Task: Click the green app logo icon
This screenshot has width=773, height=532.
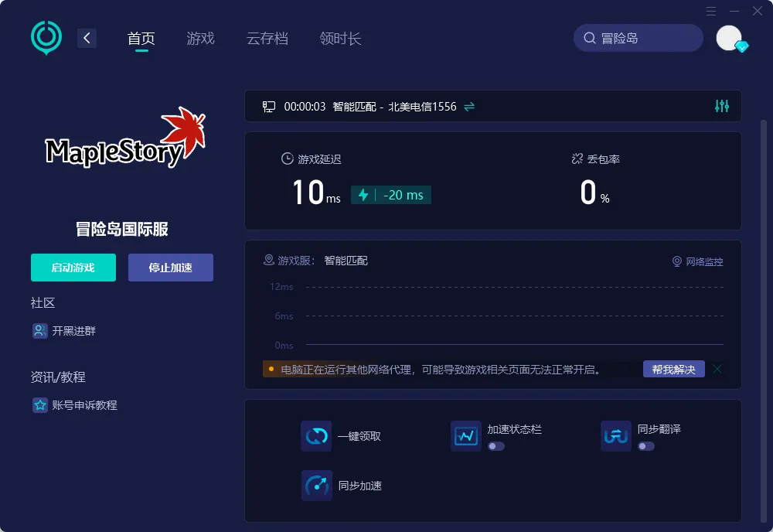Action: click(46, 37)
